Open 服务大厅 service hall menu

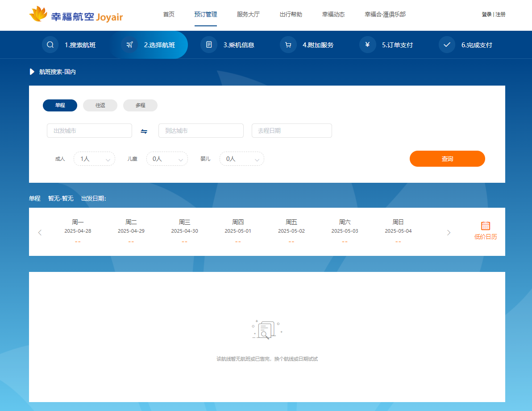pos(248,14)
